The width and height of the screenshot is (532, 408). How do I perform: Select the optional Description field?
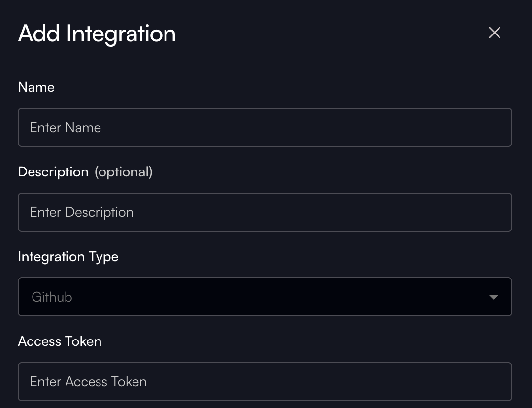pos(265,212)
